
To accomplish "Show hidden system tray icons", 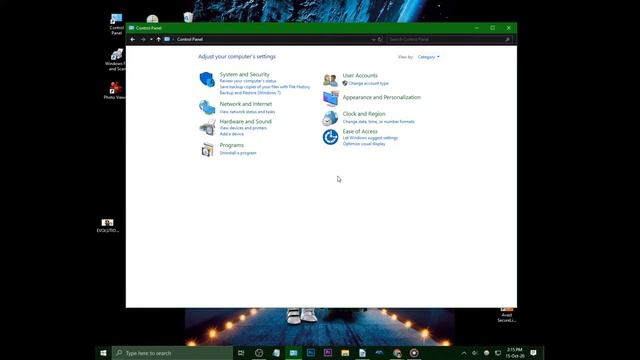I will coord(464,353).
